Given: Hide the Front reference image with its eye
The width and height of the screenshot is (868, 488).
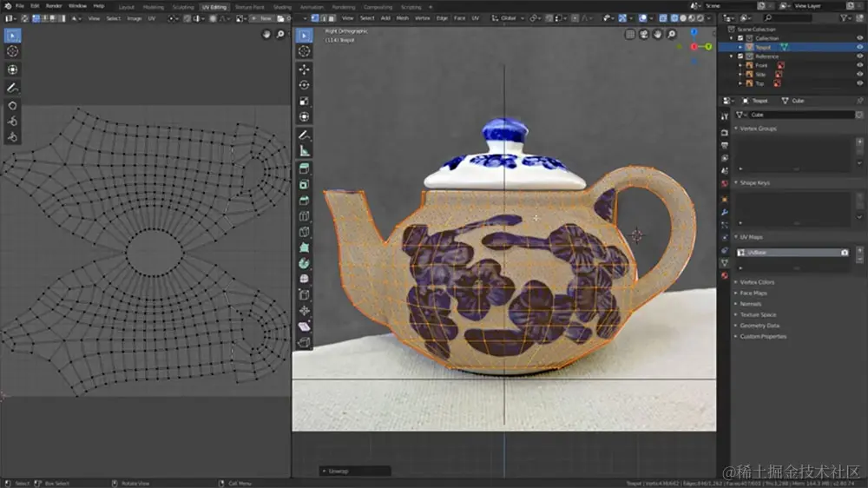Looking at the screenshot, I should click(x=859, y=65).
